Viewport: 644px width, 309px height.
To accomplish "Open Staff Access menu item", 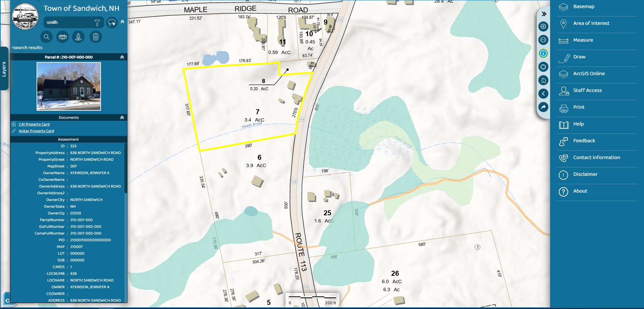I will 597,91.
